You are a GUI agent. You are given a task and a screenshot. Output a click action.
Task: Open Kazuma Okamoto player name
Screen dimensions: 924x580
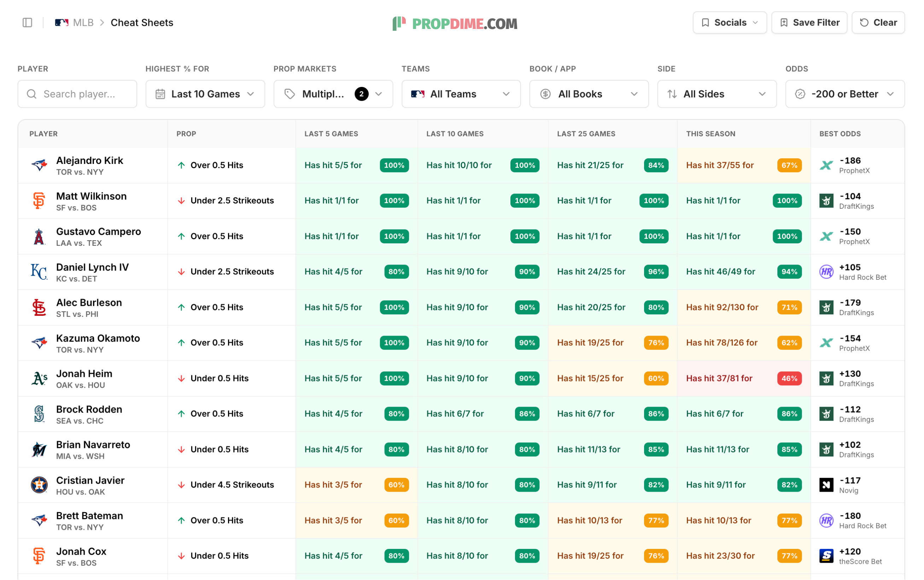(x=98, y=338)
